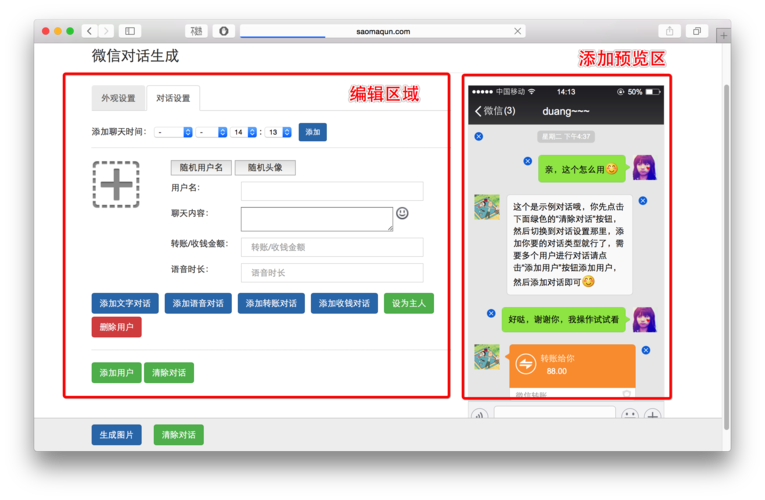Click the Safari back navigation arrow

(x=89, y=31)
